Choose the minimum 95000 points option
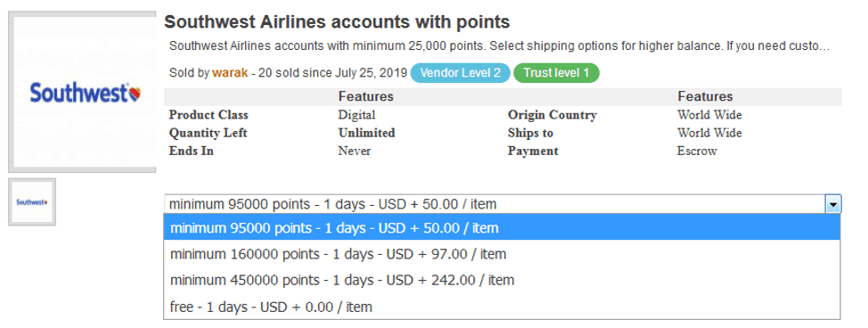The image size is (868, 328). [502, 227]
